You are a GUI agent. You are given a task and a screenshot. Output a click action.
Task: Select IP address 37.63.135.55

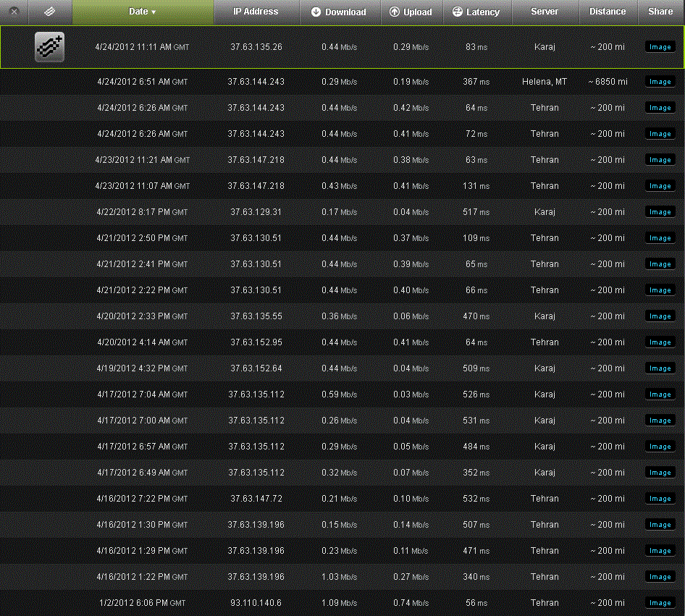256,316
